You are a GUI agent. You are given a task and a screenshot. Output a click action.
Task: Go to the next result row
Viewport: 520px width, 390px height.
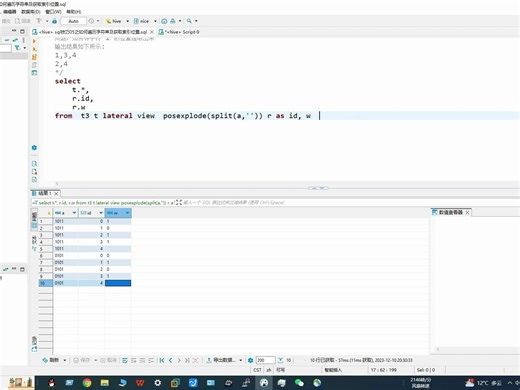[179, 360]
